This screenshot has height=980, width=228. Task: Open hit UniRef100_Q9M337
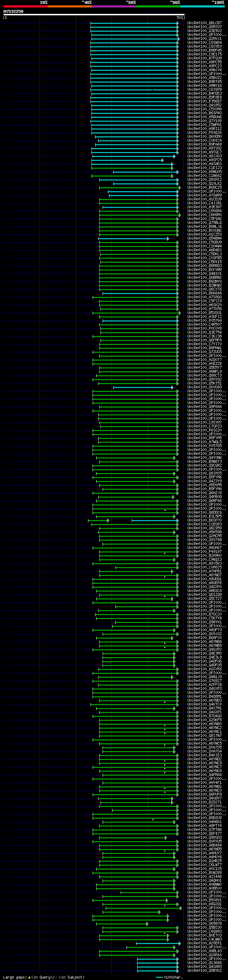click(204, 27)
